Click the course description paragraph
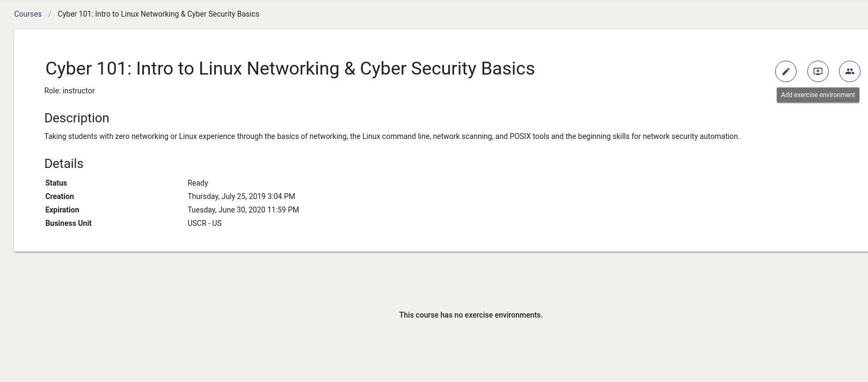The image size is (868, 382). pyautogui.click(x=392, y=136)
